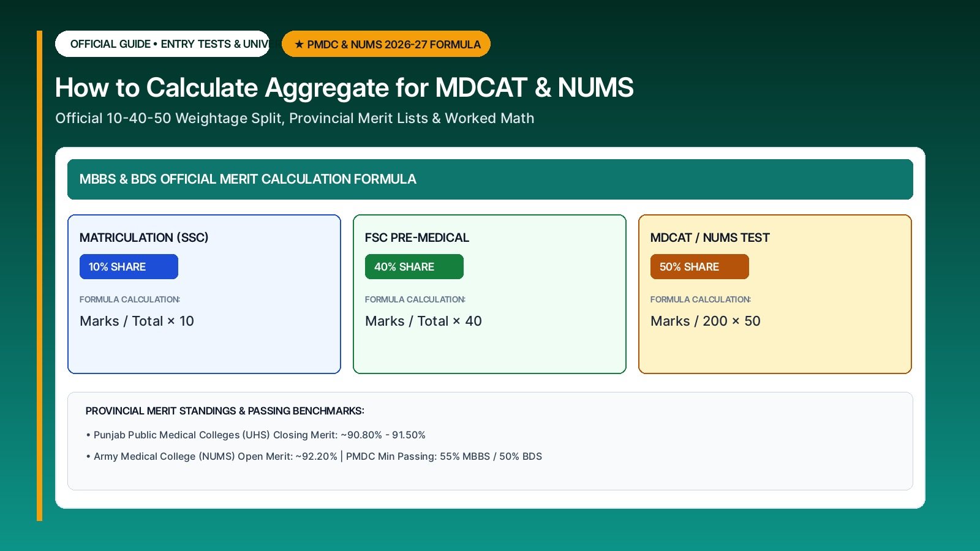This screenshot has width=980, height=551.
Task: Click the PMDC & NUMS 2026-27 Formula badge
Action: tap(386, 44)
